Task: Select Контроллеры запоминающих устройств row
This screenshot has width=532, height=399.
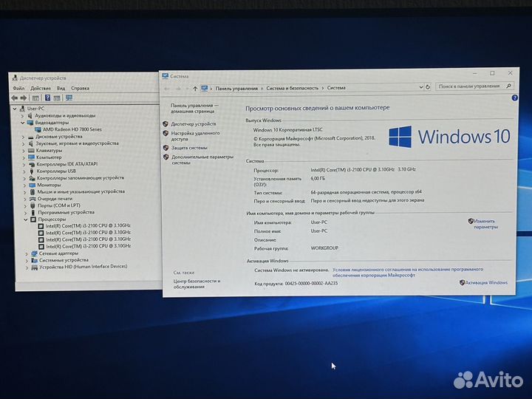Action: tap(81, 178)
